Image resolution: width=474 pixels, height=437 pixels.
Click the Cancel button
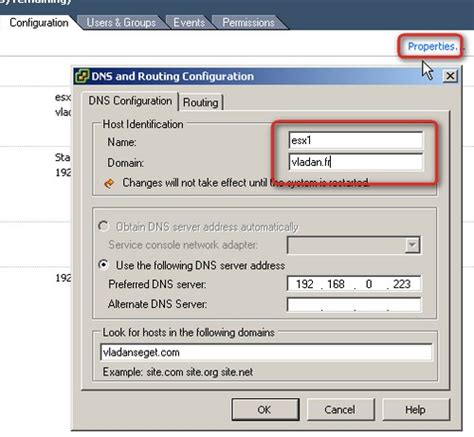[340, 409]
